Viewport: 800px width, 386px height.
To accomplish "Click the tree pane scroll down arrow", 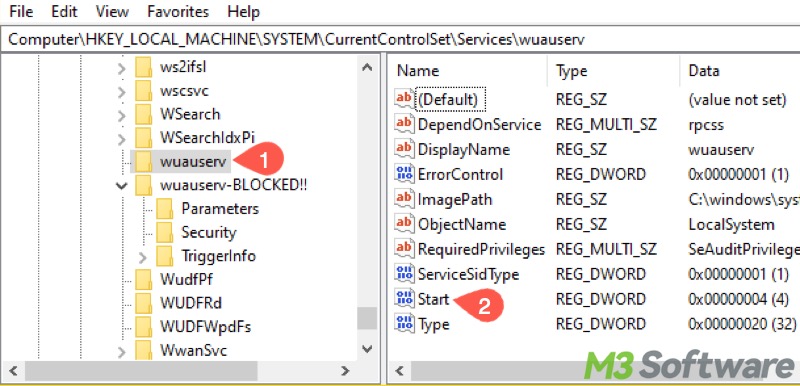I will pyautogui.click(x=366, y=349).
